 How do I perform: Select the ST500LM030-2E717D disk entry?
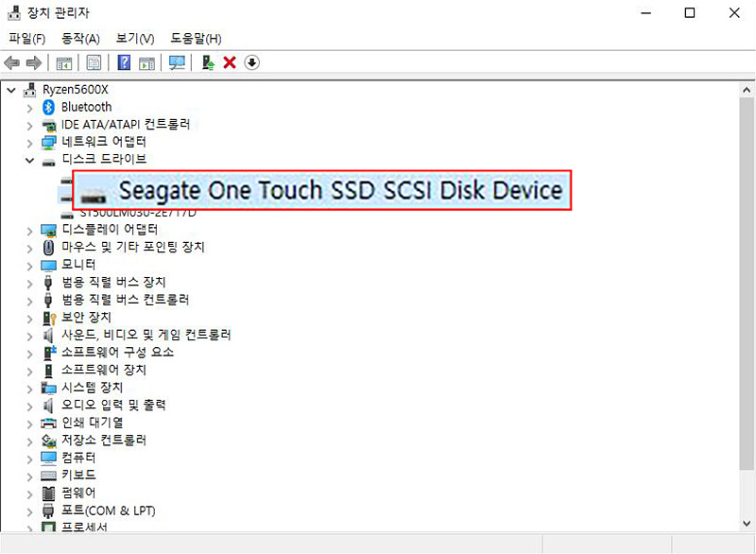coord(138,213)
